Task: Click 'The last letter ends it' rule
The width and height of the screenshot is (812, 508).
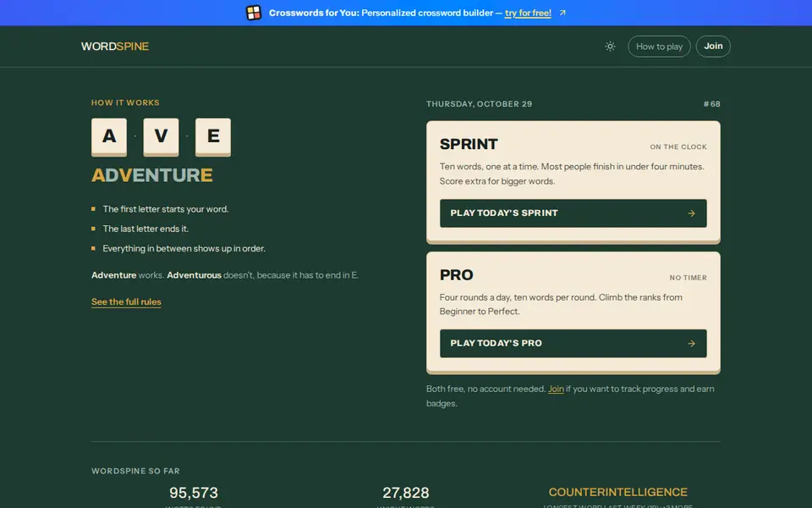Action: 145,229
